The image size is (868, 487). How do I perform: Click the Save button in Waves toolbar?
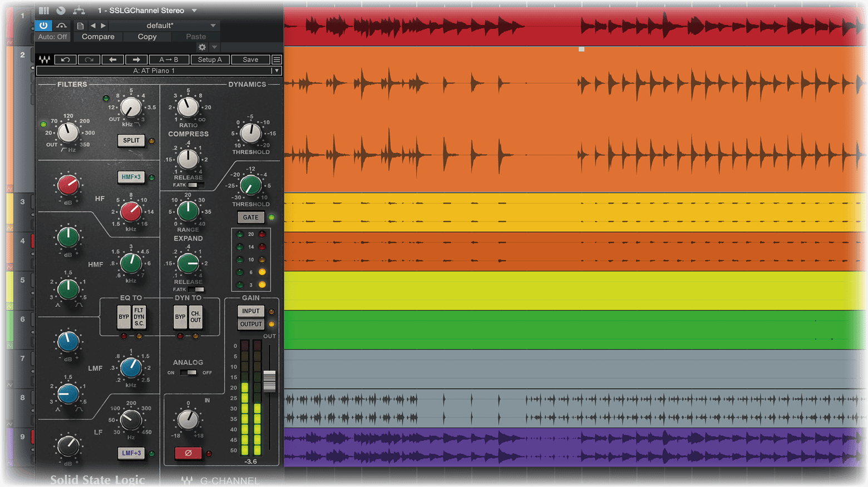click(x=250, y=59)
